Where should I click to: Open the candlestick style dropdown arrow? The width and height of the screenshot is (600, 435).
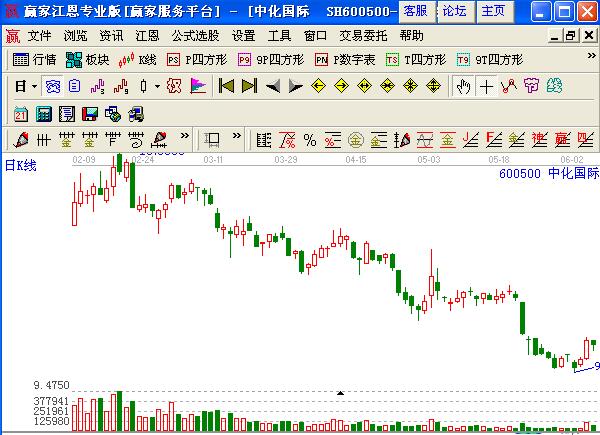point(157,87)
